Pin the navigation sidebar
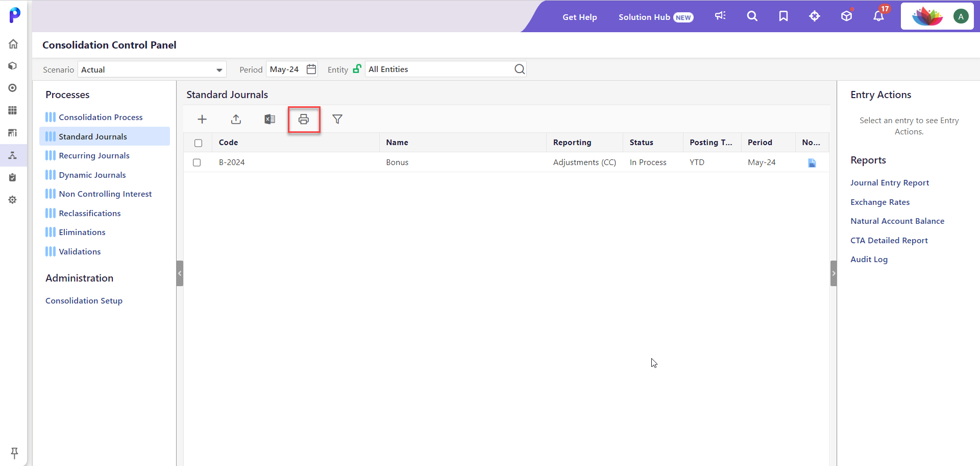Viewport: 980px width, 466px height. (x=14, y=453)
